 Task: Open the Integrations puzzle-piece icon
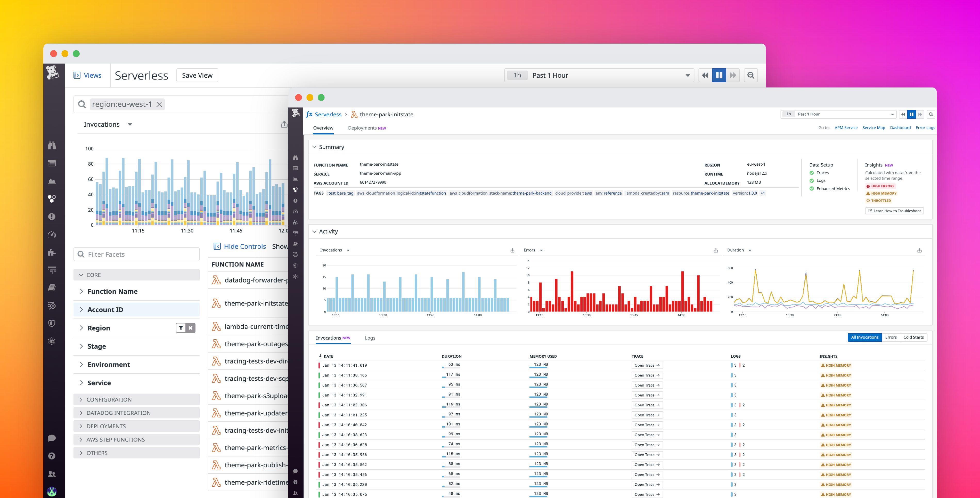tap(52, 252)
